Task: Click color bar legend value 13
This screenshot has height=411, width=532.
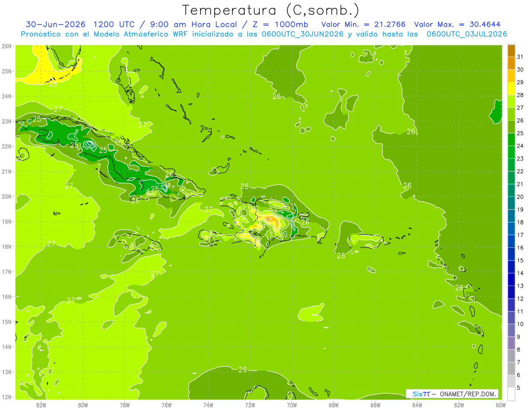Action: 520,286
